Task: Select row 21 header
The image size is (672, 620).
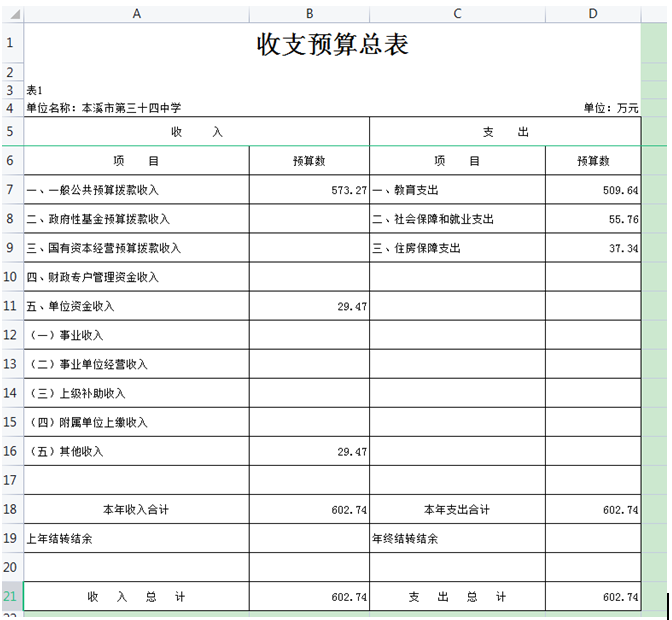Action: 10,596
